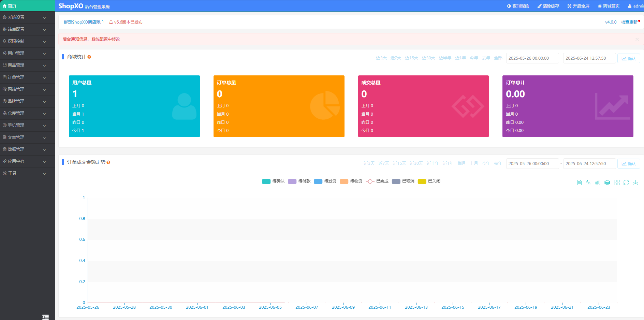The height and width of the screenshot is (320, 644).
Task: Click 确认 button in 商城统计 section
Action: click(x=629, y=58)
